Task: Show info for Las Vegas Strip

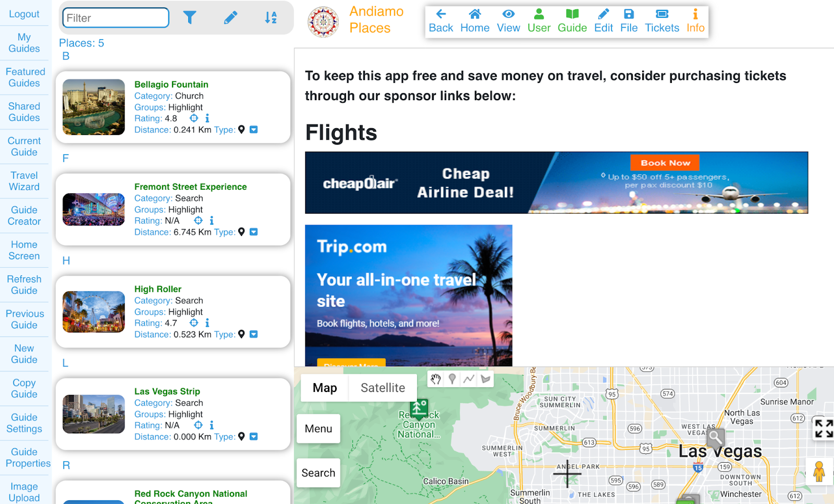Action: [212, 425]
